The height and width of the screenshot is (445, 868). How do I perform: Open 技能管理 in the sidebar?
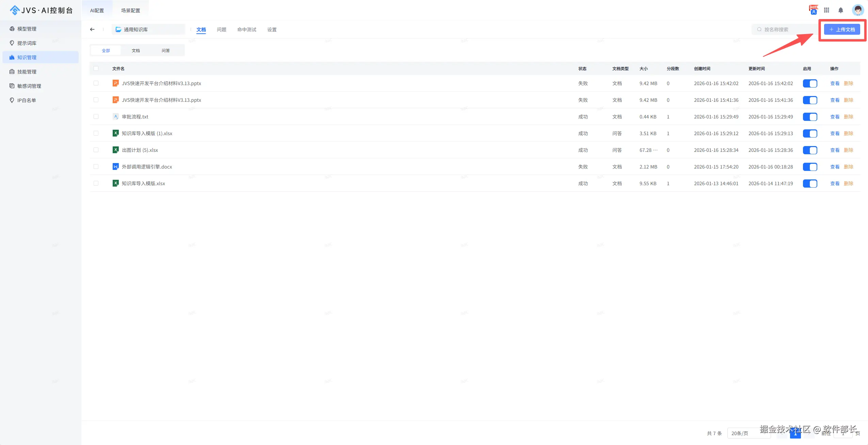coord(27,72)
